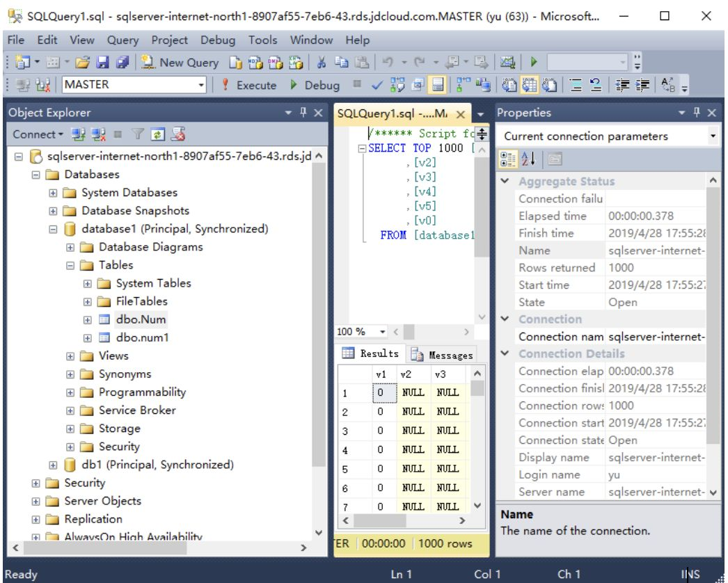The image size is (728, 583).
Task: Switch to the Messages tab
Action: [442, 355]
